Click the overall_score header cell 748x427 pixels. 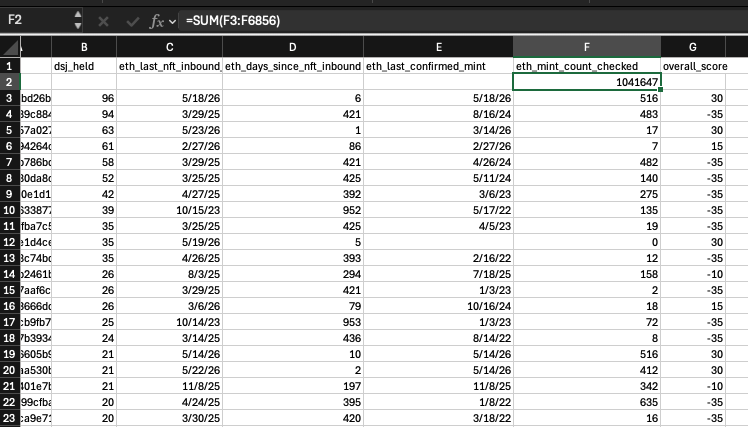(x=693, y=66)
